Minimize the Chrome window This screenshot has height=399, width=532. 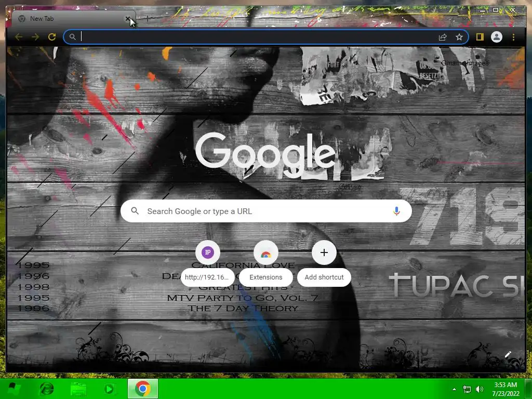click(x=482, y=10)
